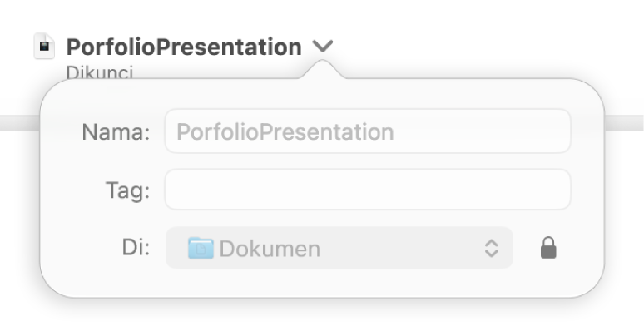The image size is (644, 336).
Task: Click the Tag: label
Action: [x=128, y=190]
